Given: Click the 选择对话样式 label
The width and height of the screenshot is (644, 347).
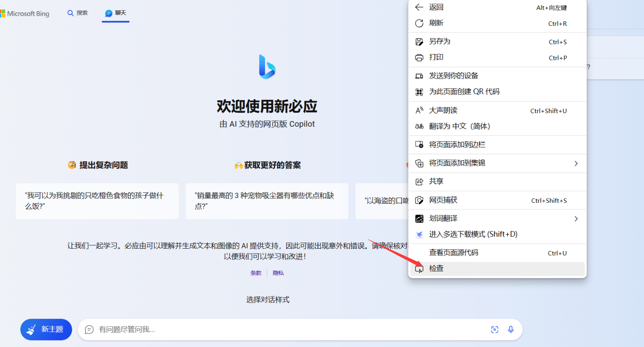Looking at the screenshot, I should pyautogui.click(x=268, y=300).
